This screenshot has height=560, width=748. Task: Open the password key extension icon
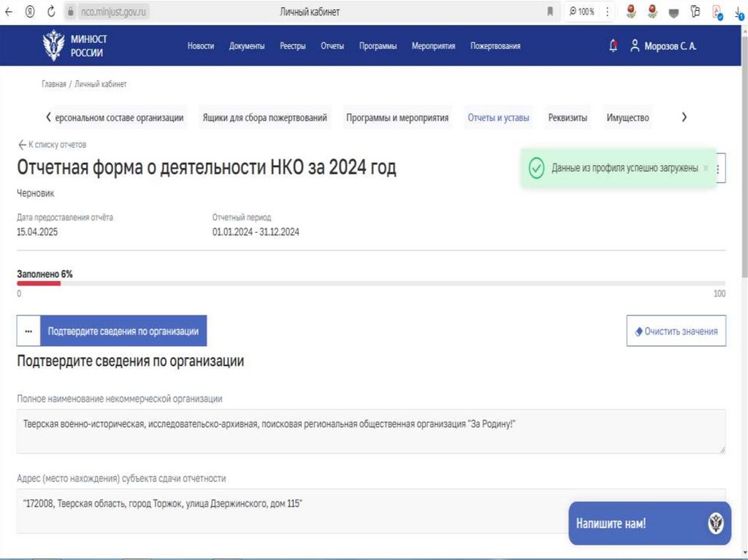tap(695, 12)
